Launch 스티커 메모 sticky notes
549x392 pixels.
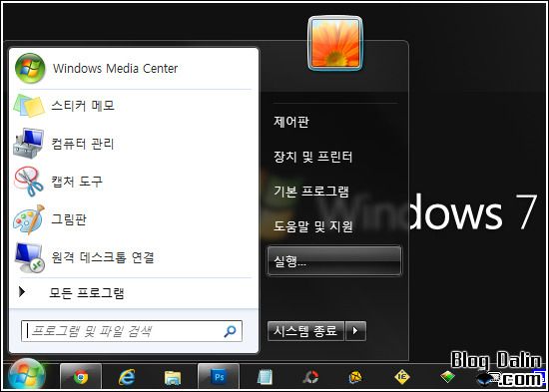133,106
